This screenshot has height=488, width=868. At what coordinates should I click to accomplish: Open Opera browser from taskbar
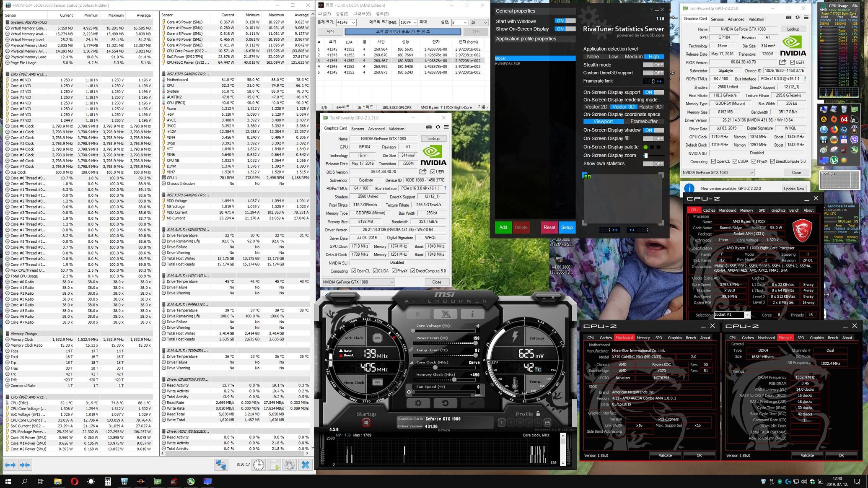[74, 481]
